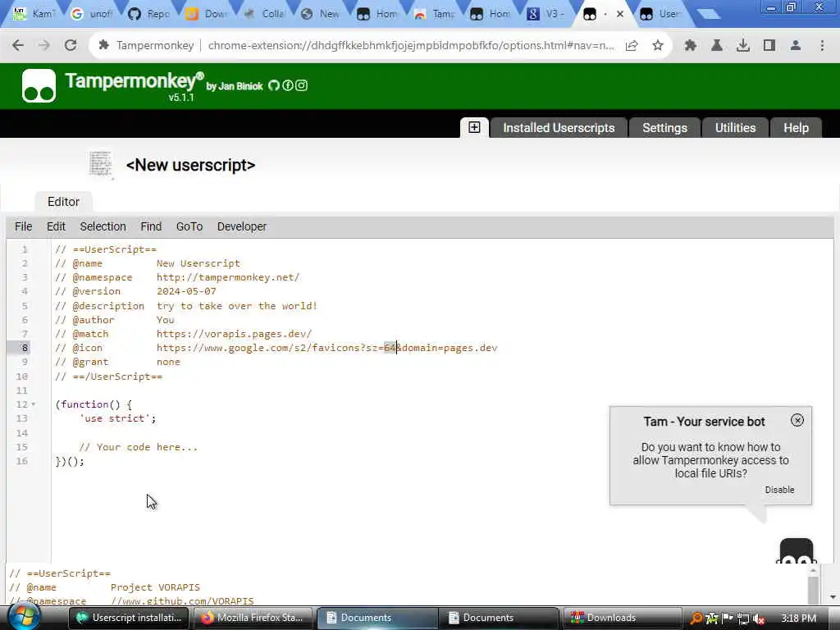The width and height of the screenshot is (840, 630).
Task: Click the chrome-extension URL address bar
Action: [x=411, y=46]
